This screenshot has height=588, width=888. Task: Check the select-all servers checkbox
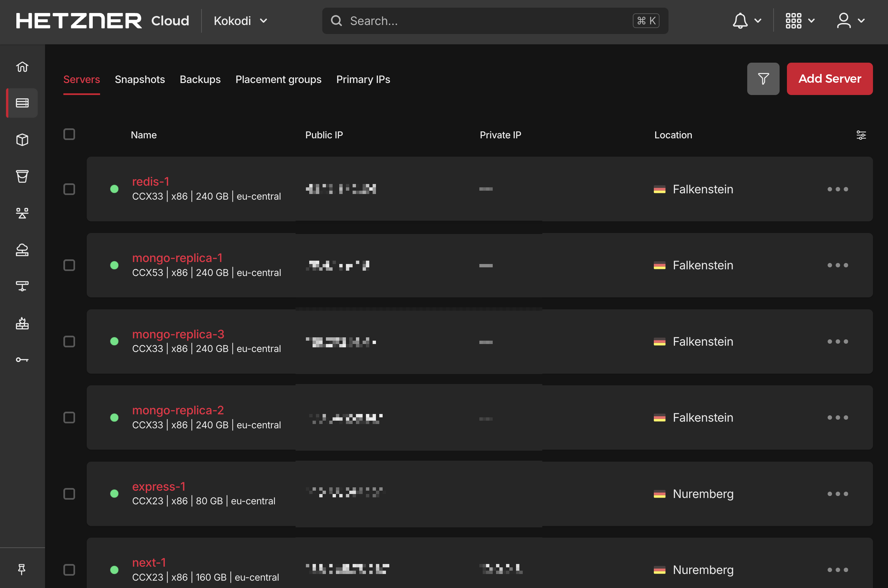tap(69, 134)
